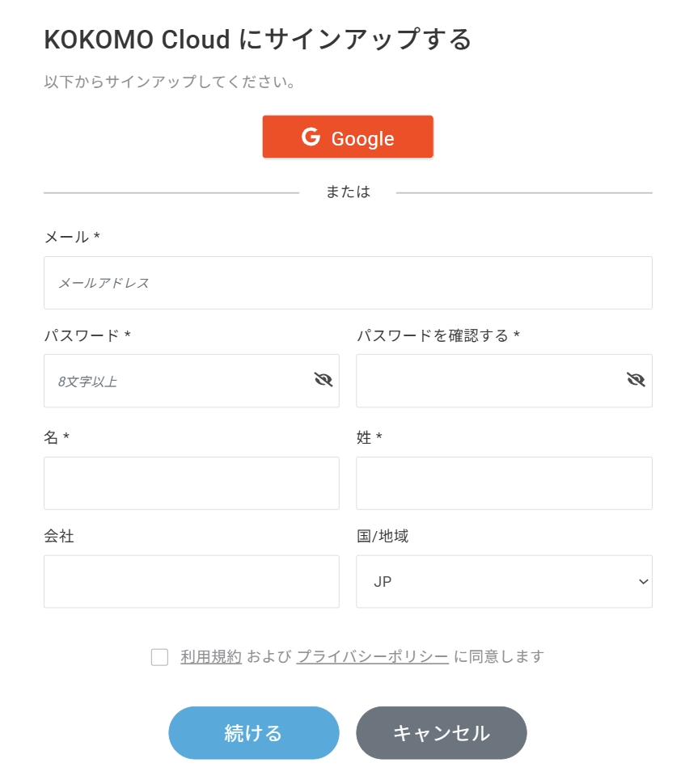Open the 国/地域 country dropdown
Viewport: 685px width, 784px height.
(x=504, y=581)
